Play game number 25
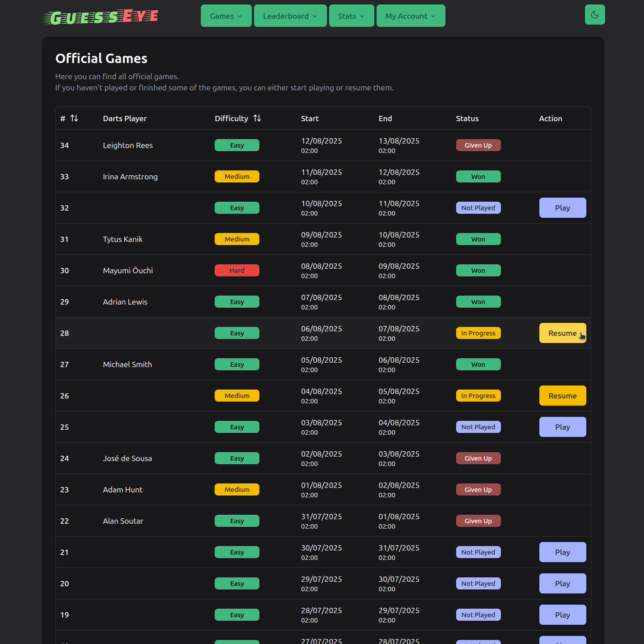This screenshot has height=644, width=644. [x=563, y=427]
